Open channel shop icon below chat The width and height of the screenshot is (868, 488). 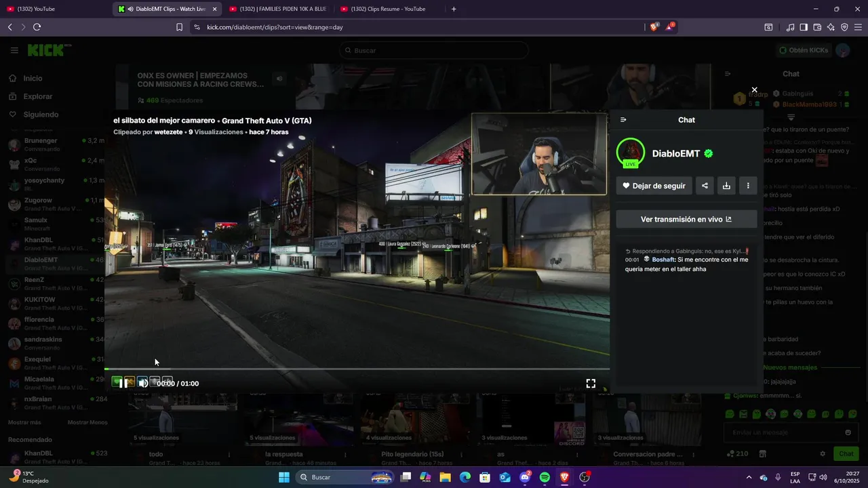[762, 454]
